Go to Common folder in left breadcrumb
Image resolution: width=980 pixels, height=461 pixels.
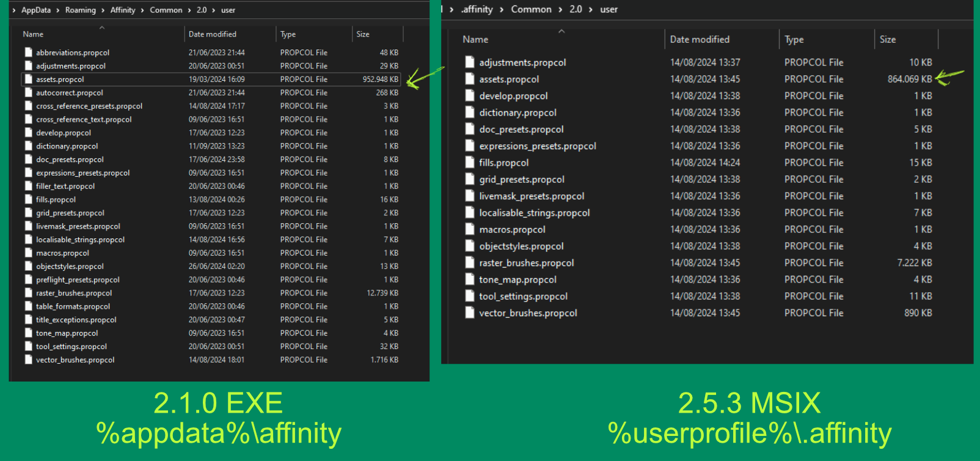[166, 10]
